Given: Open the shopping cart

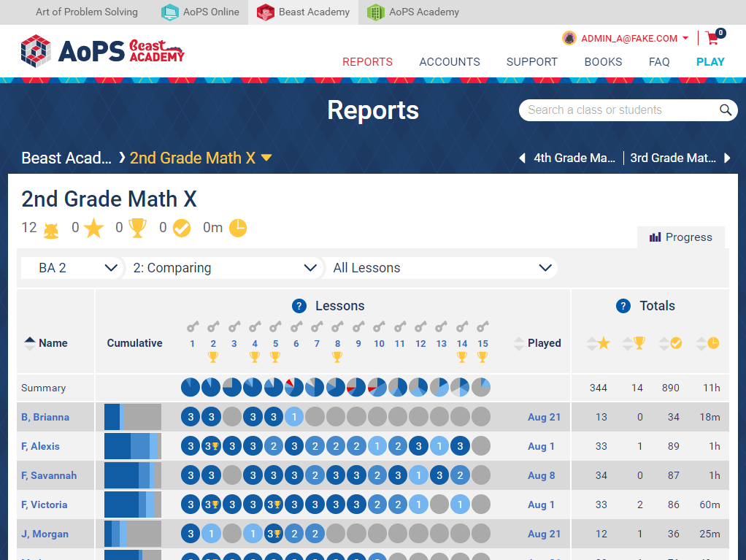Looking at the screenshot, I should 711,38.
